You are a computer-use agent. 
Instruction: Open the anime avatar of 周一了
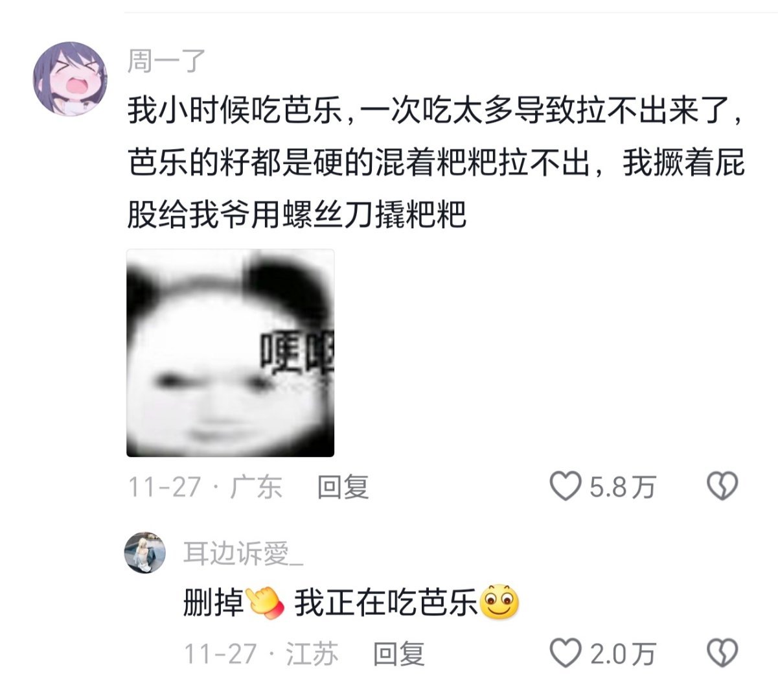click(70, 78)
